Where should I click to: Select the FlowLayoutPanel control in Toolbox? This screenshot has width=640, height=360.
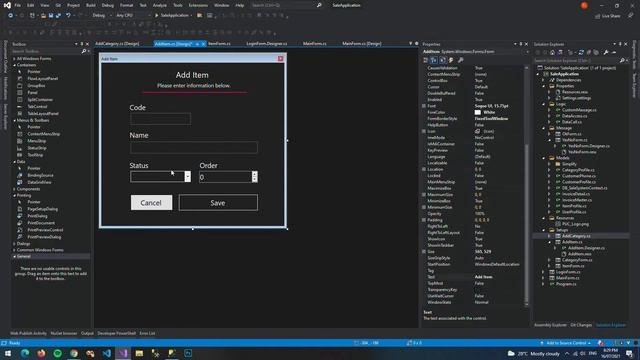pyautogui.click(x=42, y=78)
